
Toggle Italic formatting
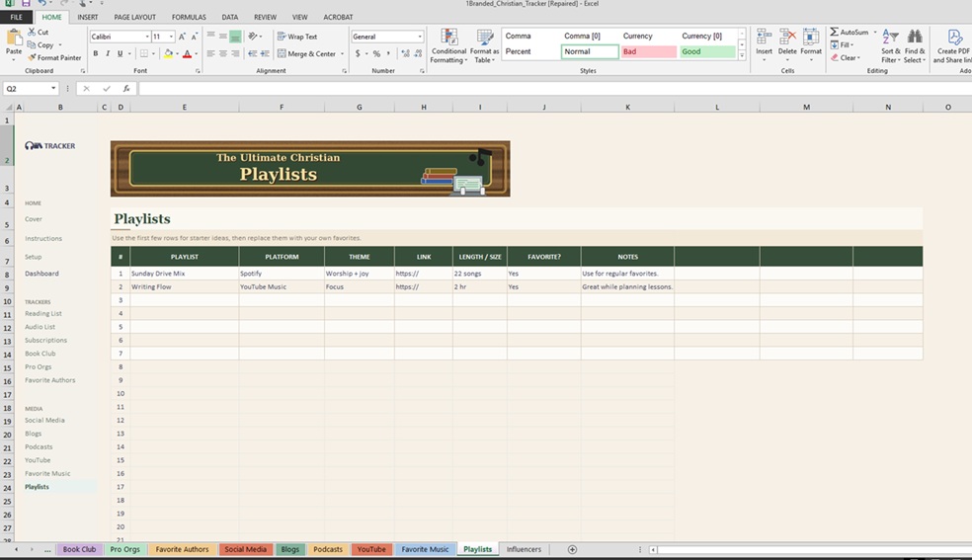coord(108,54)
